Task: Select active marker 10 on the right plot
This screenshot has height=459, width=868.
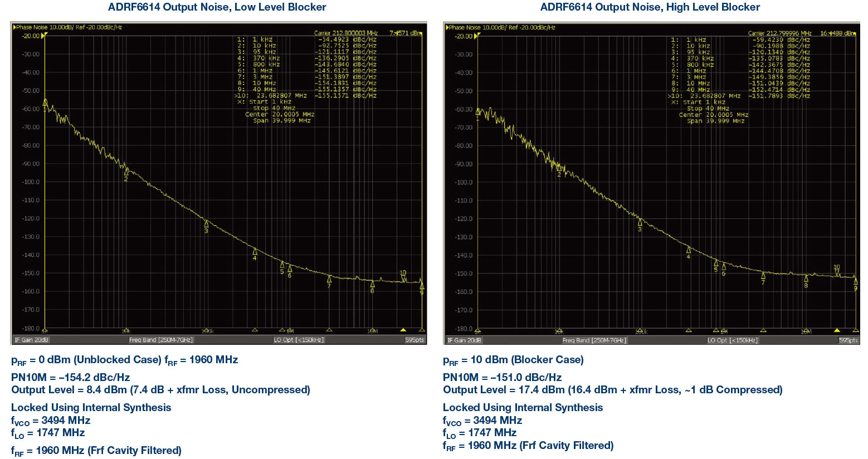Action: tap(837, 272)
